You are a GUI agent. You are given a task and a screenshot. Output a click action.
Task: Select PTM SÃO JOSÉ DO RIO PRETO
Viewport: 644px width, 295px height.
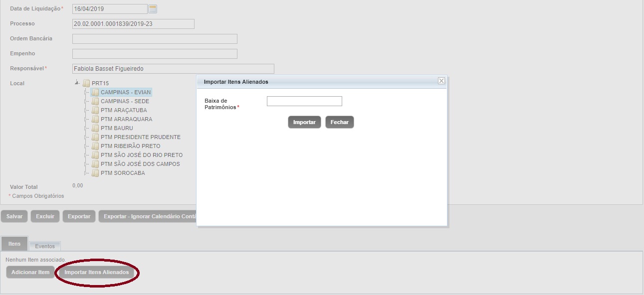(x=141, y=155)
